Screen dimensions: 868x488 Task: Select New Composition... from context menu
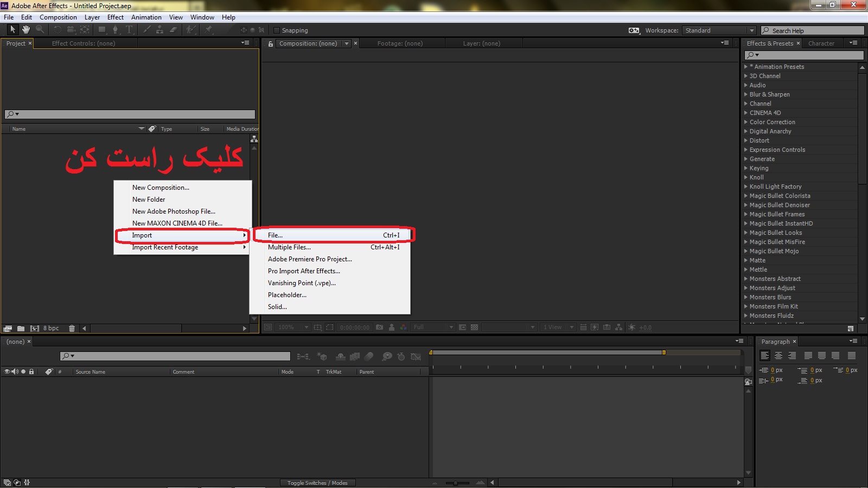click(183, 188)
